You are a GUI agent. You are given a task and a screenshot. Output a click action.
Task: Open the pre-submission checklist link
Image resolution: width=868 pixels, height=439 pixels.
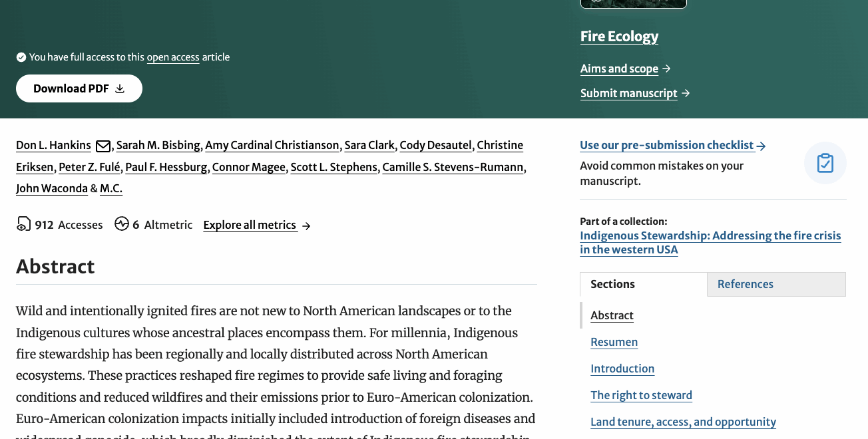coord(667,145)
